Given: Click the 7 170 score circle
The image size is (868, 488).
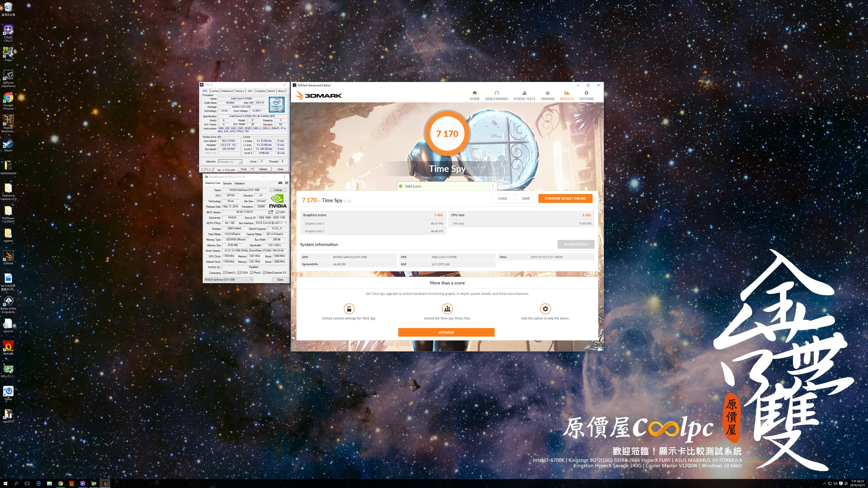Looking at the screenshot, I should tap(447, 134).
